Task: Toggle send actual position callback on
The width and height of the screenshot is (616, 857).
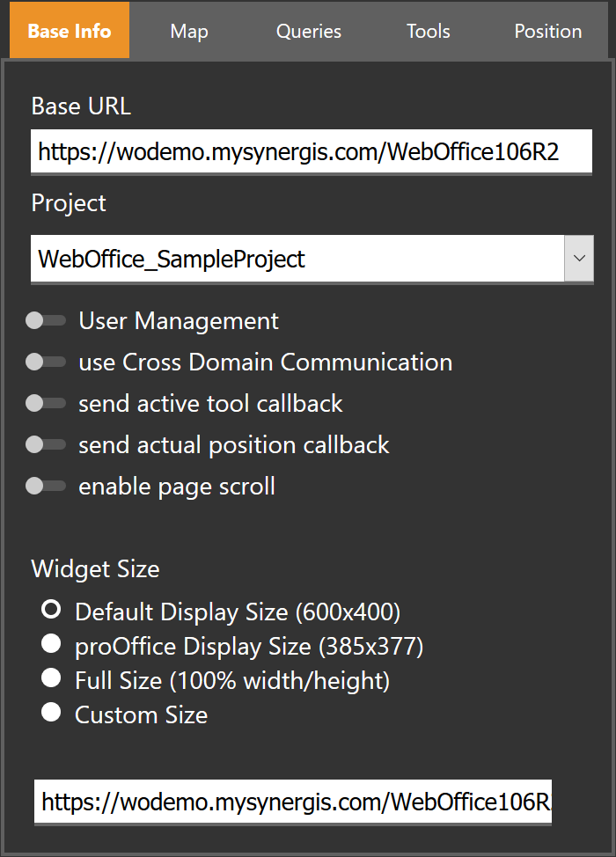Action: click(x=46, y=444)
